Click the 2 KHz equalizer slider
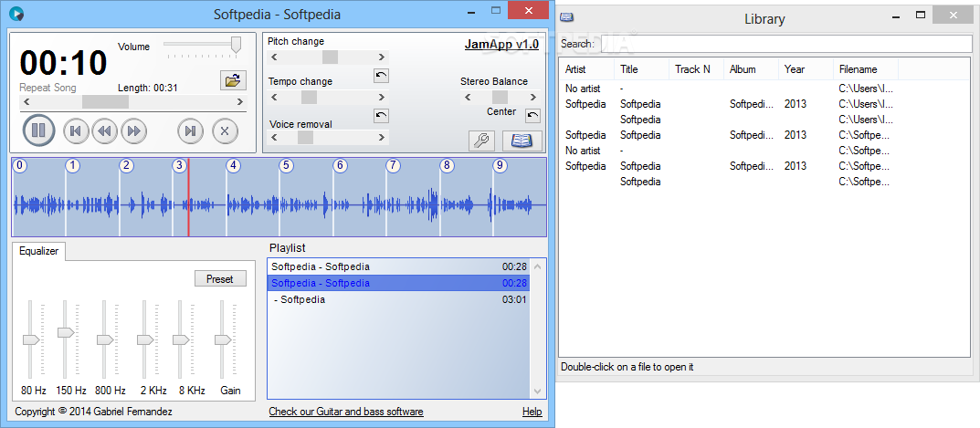 [145, 339]
